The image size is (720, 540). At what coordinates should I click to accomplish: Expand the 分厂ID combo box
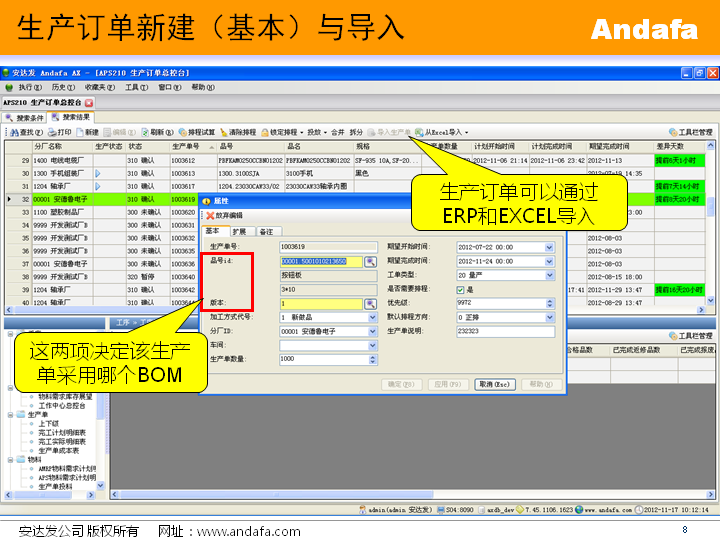coord(372,331)
